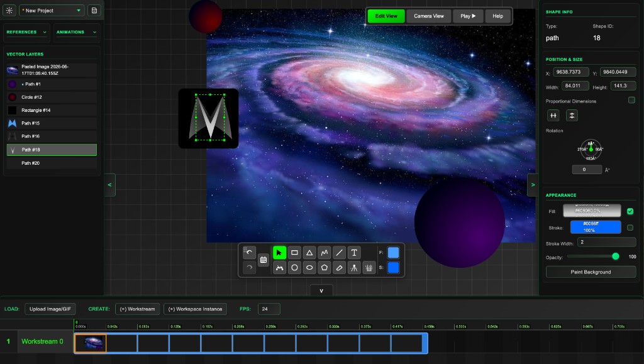Click the rotation angle input field
This screenshot has height=364, width=644.
coord(587,170)
